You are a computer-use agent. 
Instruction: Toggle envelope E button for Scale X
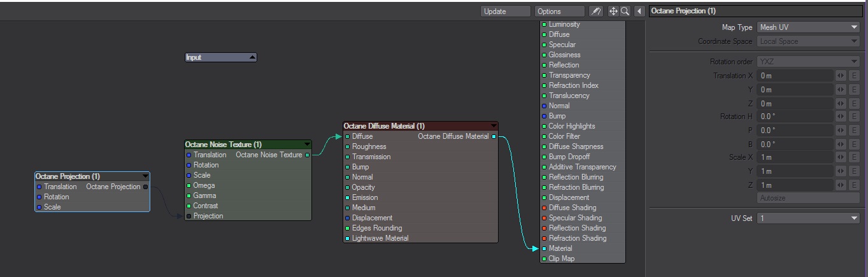click(x=855, y=157)
